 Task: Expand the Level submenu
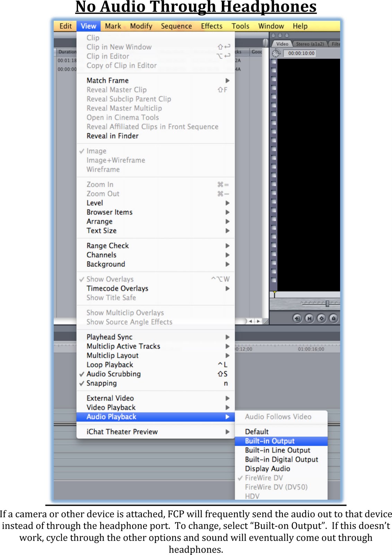click(x=155, y=203)
